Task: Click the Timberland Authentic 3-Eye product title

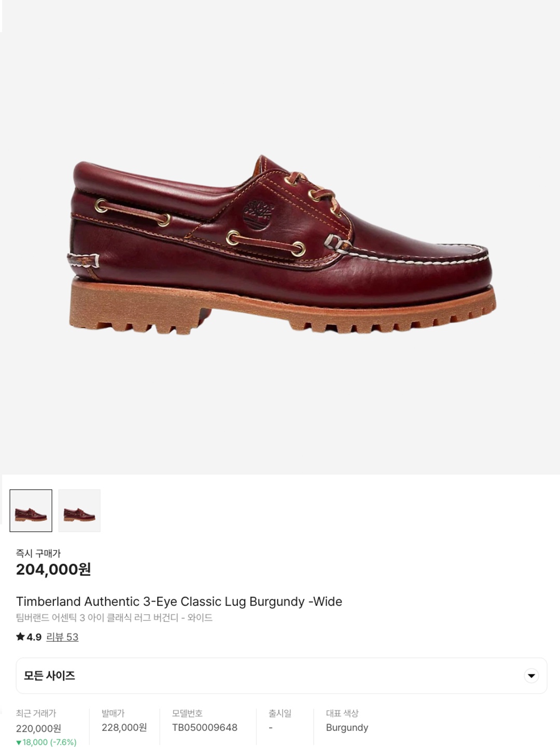Action: 179,602
